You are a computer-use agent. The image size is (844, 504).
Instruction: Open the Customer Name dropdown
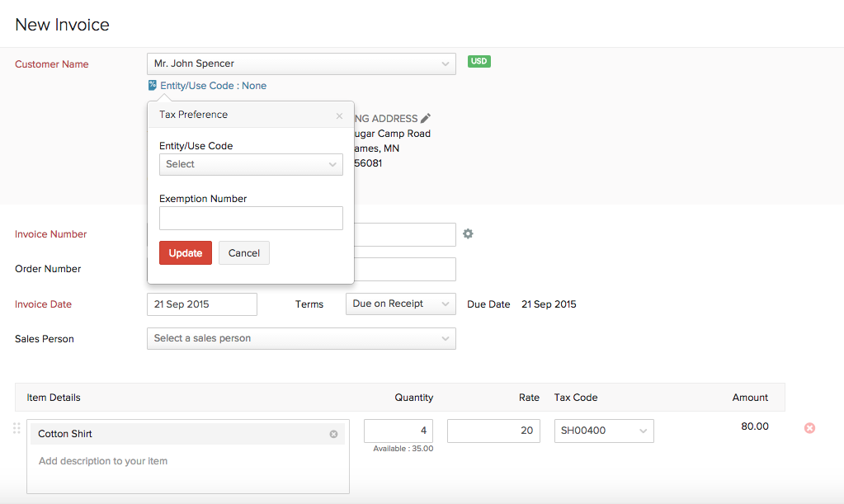pyautogui.click(x=301, y=64)
